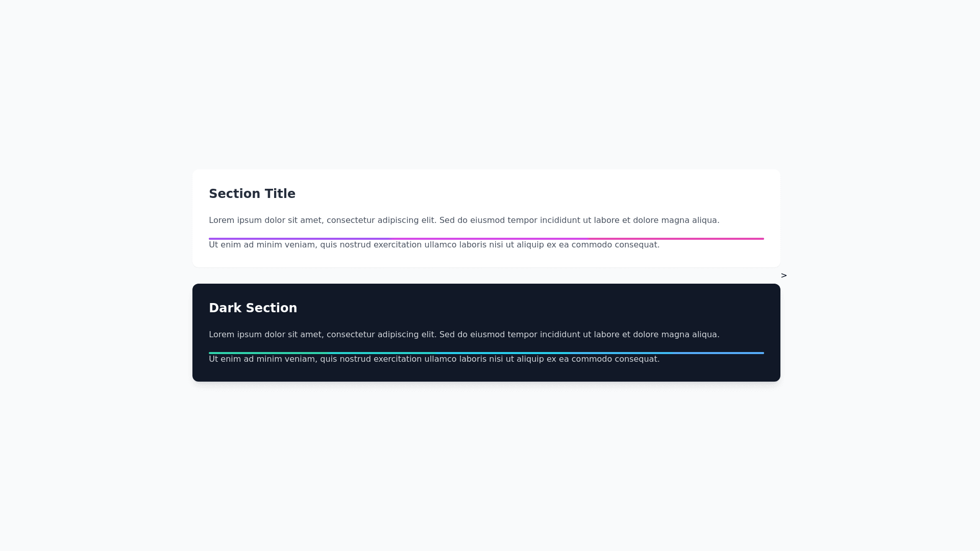980x551 pixels.
Task: Click the word "consectetur" in the light card
Action: [350, 220]
